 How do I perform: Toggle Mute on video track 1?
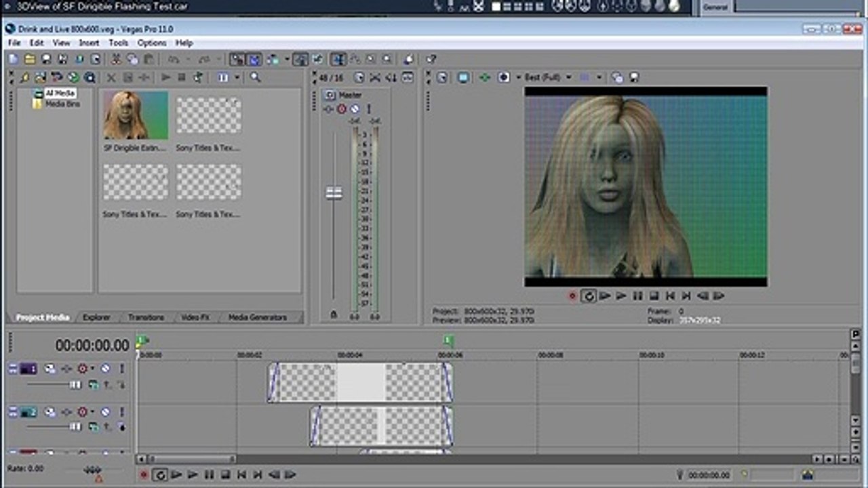105,368
